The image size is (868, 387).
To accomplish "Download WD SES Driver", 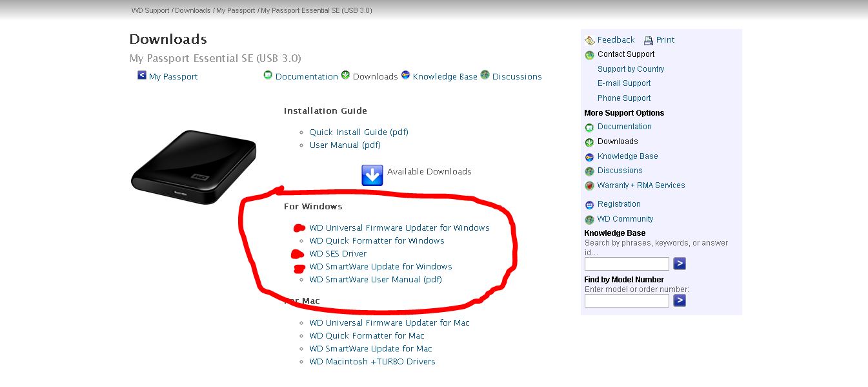I will pos(338,253).
